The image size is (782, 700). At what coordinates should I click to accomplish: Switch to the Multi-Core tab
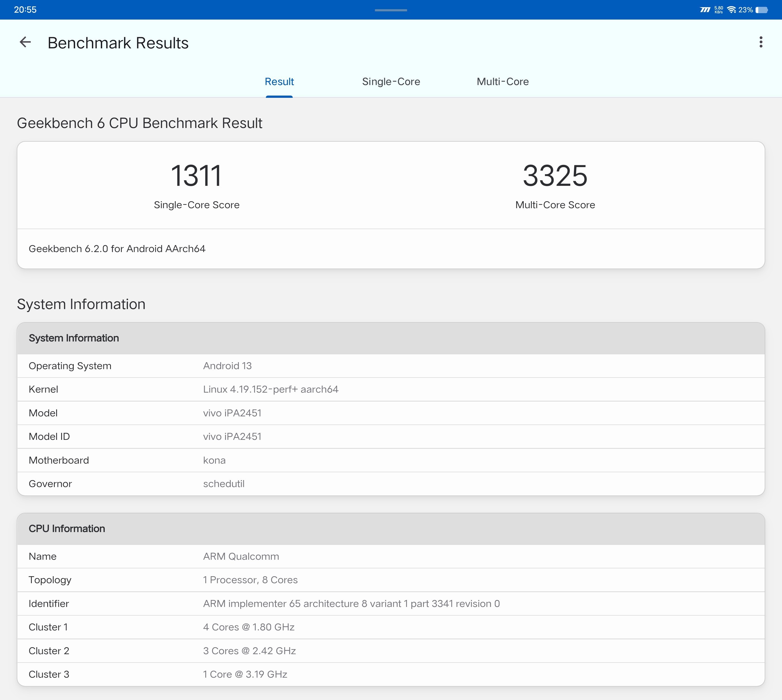502,82
